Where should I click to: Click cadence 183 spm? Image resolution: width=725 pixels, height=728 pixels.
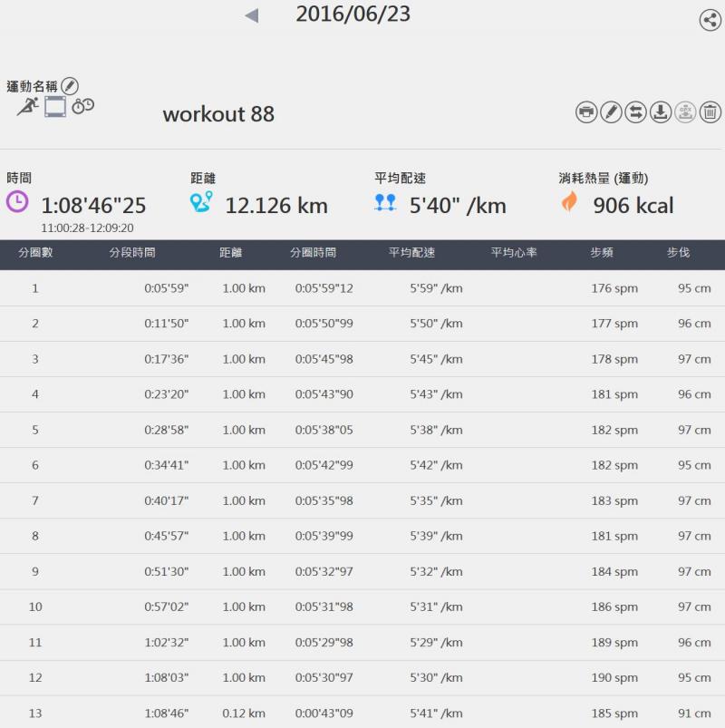614,501
